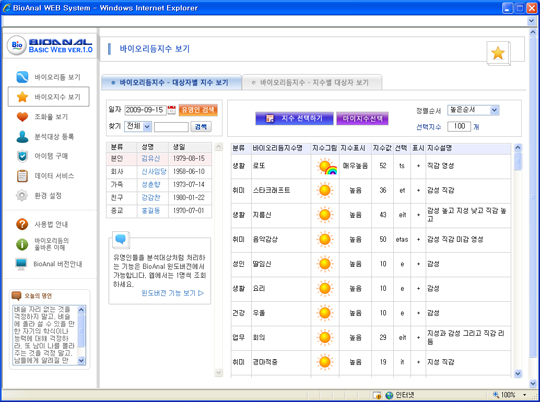
Task: Click the empty 찾기 search text box
Action: (x=171, y=127)
